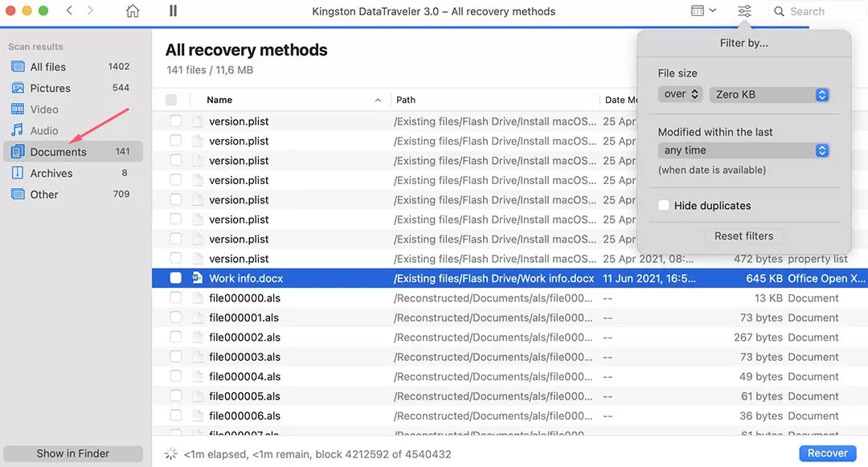
Task: Open the Zero KB file size dropdown
Action: (769, 94)
